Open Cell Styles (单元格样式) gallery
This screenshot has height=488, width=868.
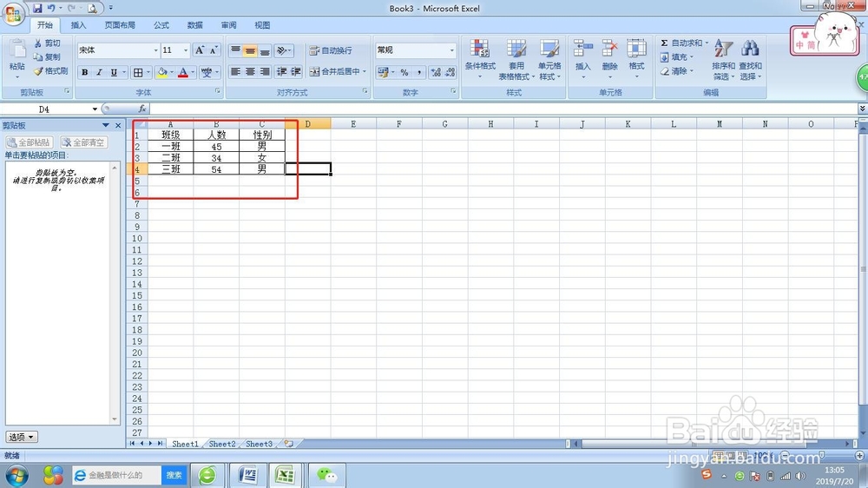tap(549, 59)
